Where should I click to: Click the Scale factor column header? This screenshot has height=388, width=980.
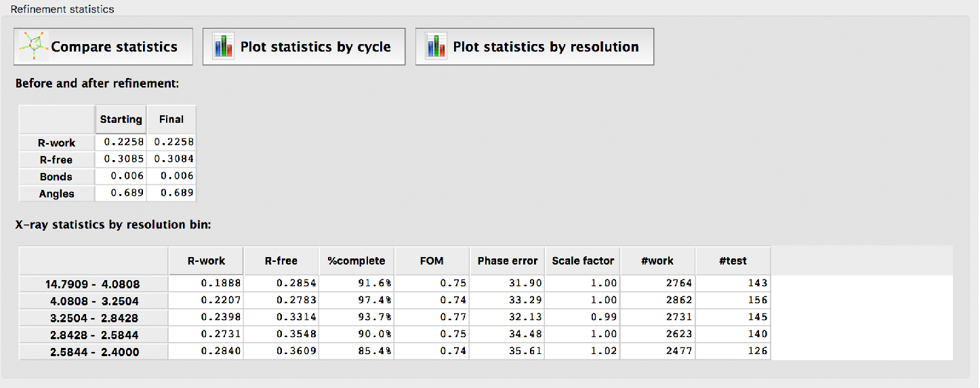(x=583, y=260)
